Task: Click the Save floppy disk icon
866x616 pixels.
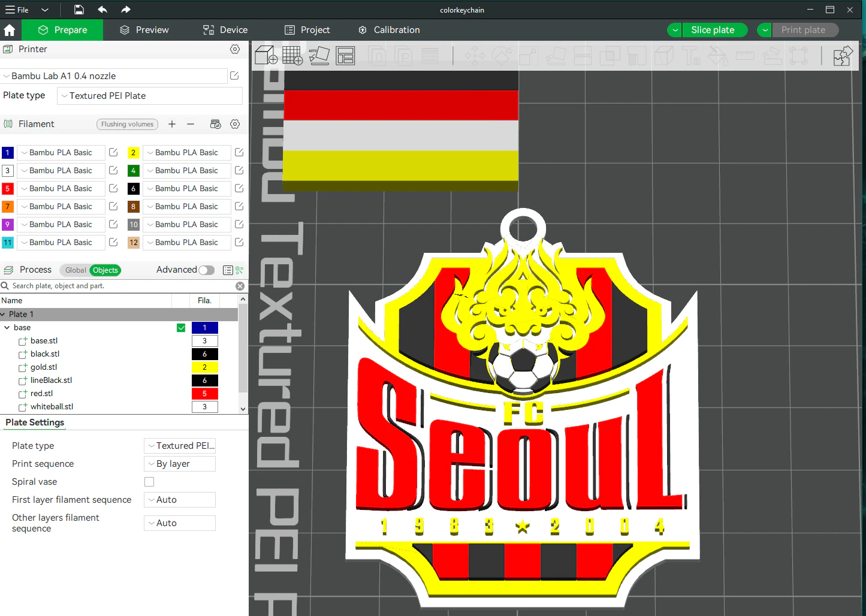Action: click(79, 10)
